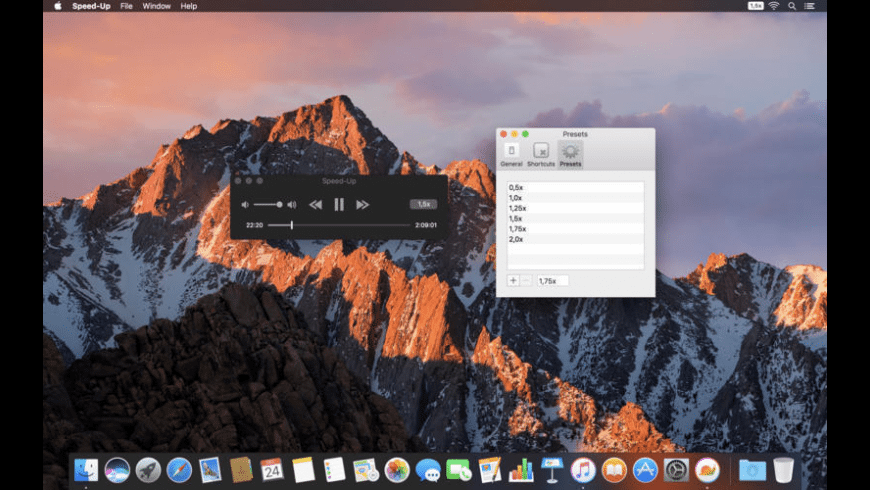870x490 pixels.
Task: Open Messages from the dock
Action: (x=428, y=470)
